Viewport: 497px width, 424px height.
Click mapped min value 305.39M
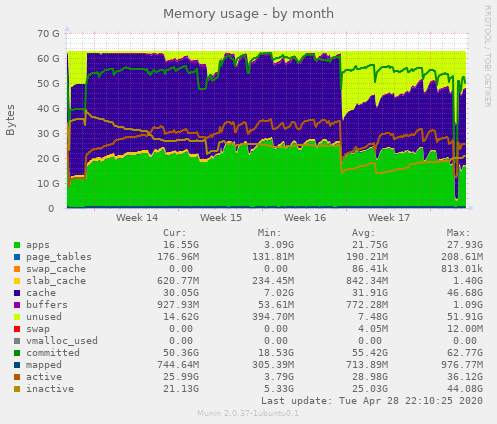click(x=273, y=365)
